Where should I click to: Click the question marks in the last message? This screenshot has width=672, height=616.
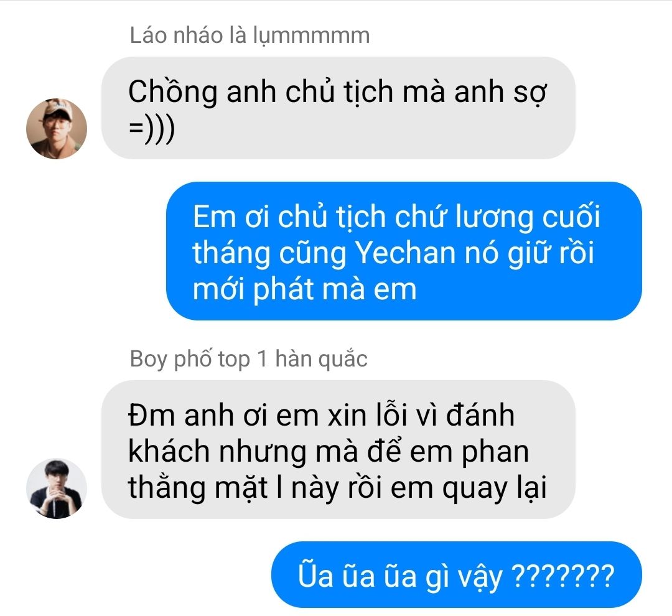click(564, 576)
